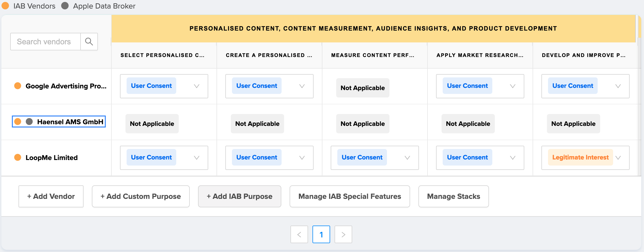This screenshot has width=644, height=252.
Task: Open Google's Develop and Improve dropdown
Action: (586, 86)
